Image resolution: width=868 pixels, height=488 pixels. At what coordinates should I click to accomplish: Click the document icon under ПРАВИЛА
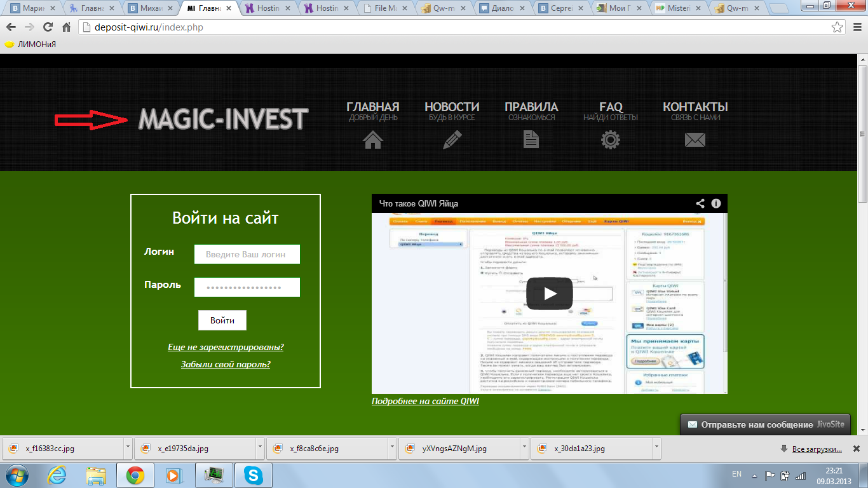[x=531, y=140]
